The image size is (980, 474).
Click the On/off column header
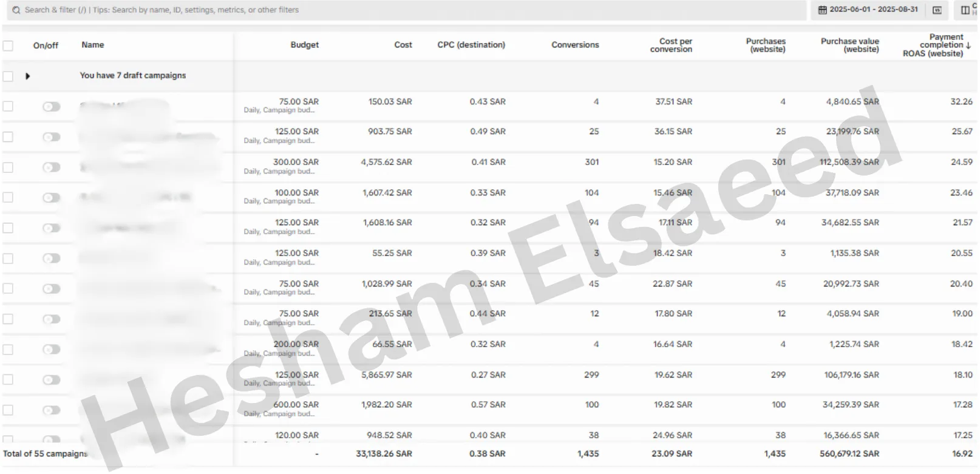point(46,46)
